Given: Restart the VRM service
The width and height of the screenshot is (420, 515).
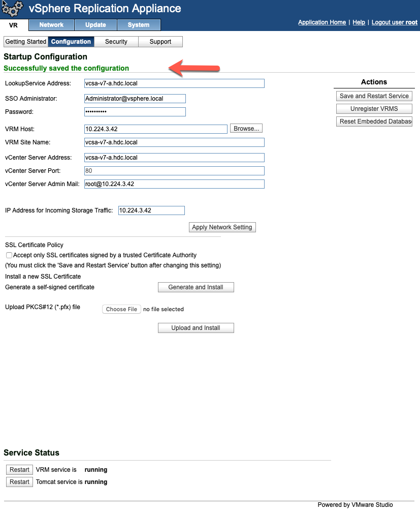Looking at the screenshot, I should click(19, 470).
